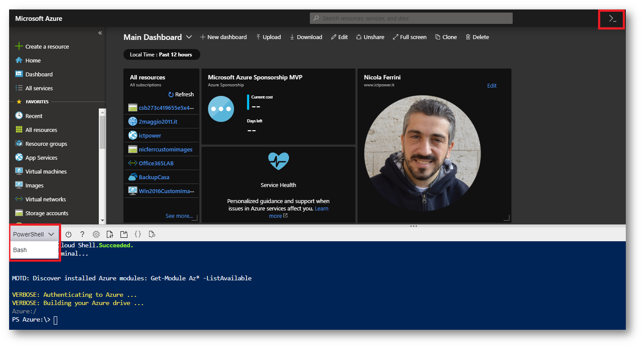Delete the dashboard

477,37
